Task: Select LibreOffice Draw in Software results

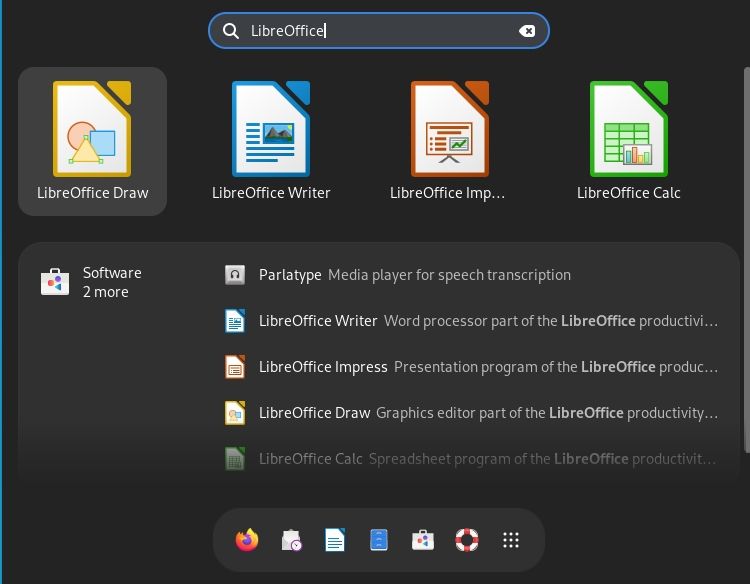Action: [x=471, y=413]
